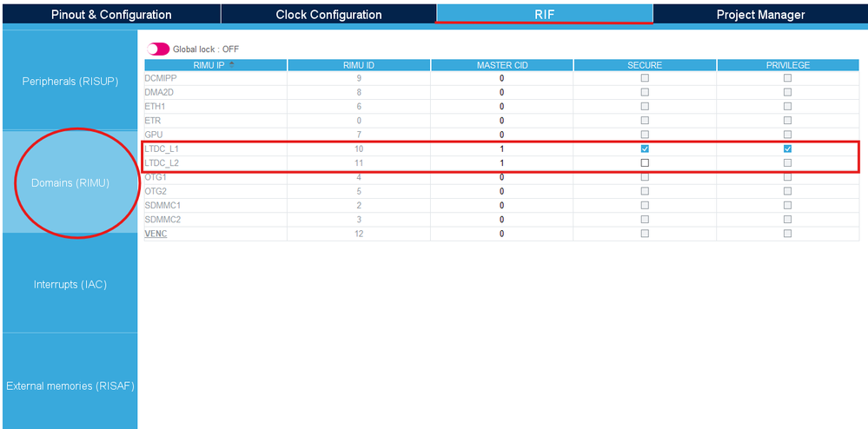Select Domains (RIMU) in sidebar

point(70,182)
